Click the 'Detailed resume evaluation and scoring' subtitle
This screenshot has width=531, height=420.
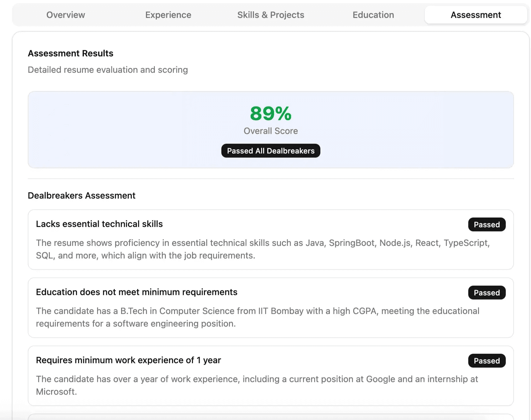click(x=108, y=70)
